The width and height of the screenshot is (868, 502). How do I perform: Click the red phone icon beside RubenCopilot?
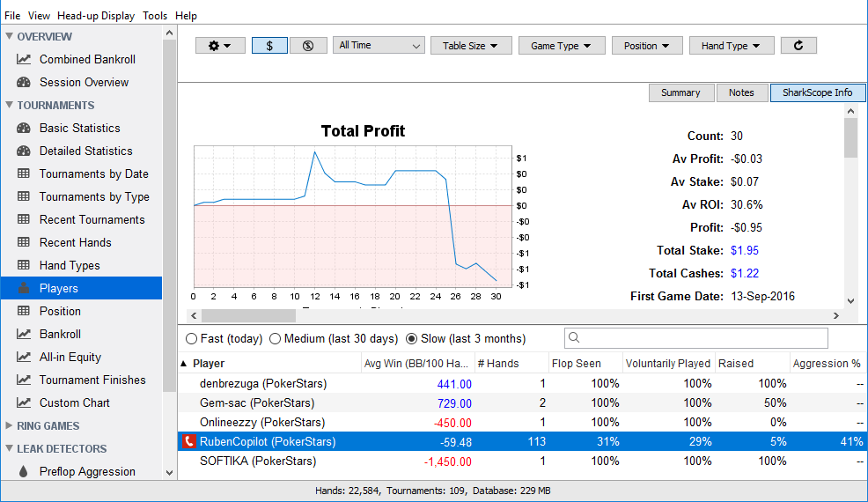click(188, 441)
